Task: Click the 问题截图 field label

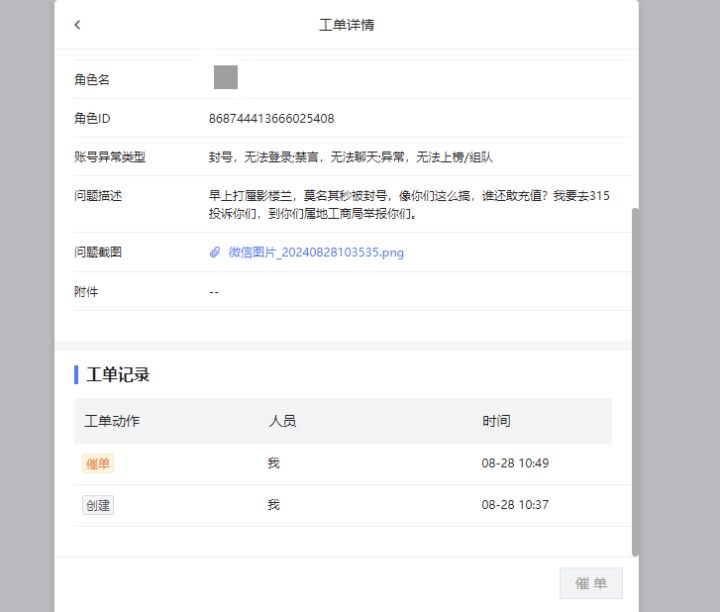Action: [x=98, y=252]
